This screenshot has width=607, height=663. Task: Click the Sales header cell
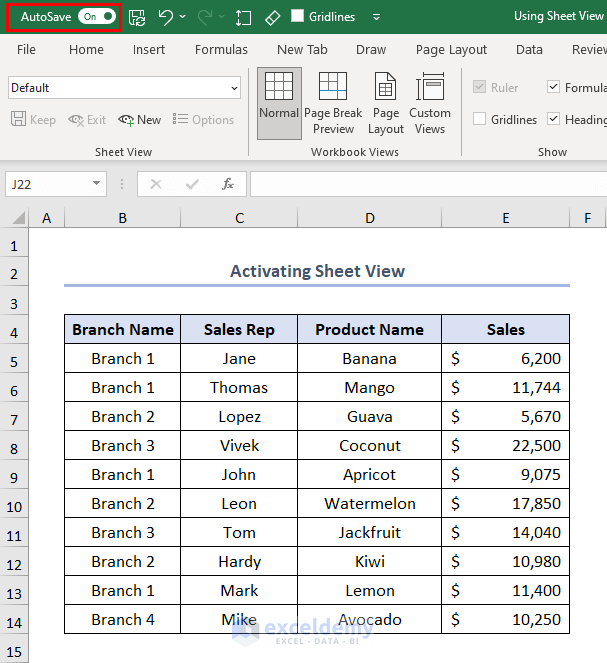click(505, 329)
